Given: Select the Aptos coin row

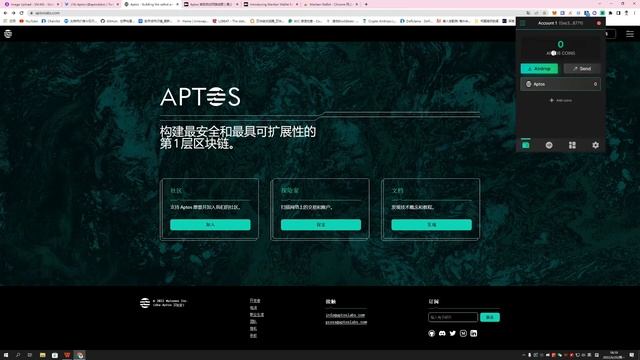Looking at the screenshot, I should click(x=560, y=84).
